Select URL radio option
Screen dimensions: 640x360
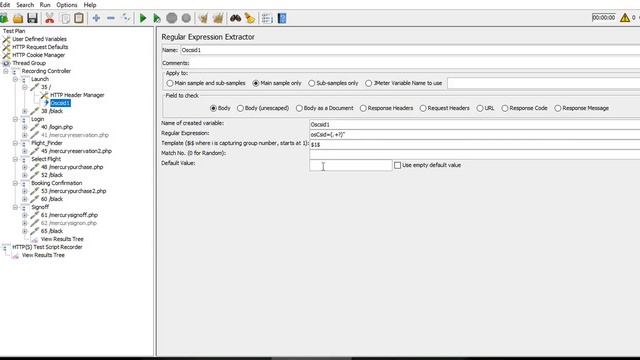480,108
